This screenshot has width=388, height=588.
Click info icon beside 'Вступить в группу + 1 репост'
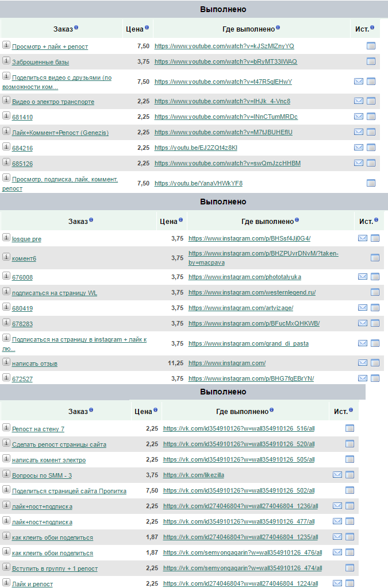click(x=6, y=567)
